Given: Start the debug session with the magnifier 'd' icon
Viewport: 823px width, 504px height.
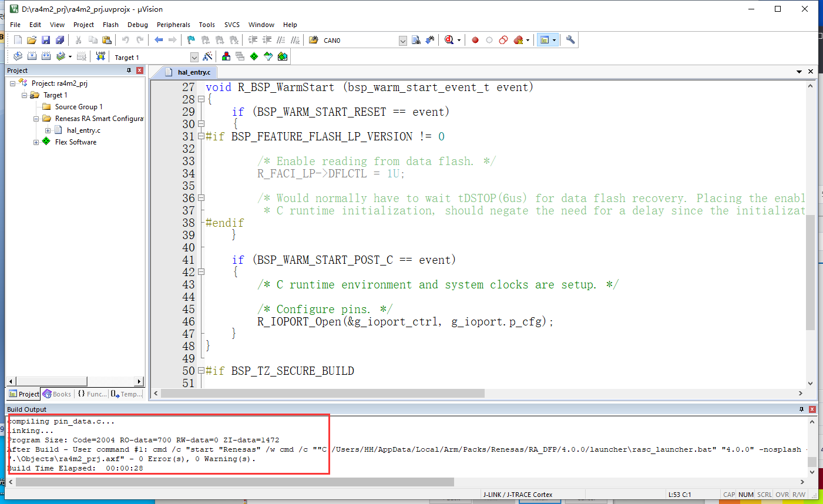Looking at the screenshot, I should click(449, 40).
